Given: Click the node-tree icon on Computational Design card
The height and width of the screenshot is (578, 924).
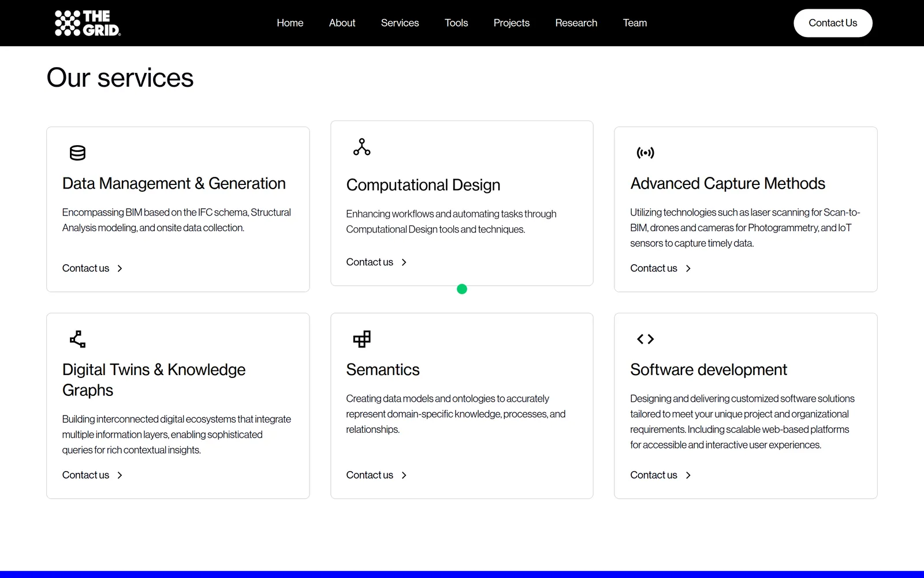Looking at the screenshot, I should pyautogui.click(x=362, y=147).
